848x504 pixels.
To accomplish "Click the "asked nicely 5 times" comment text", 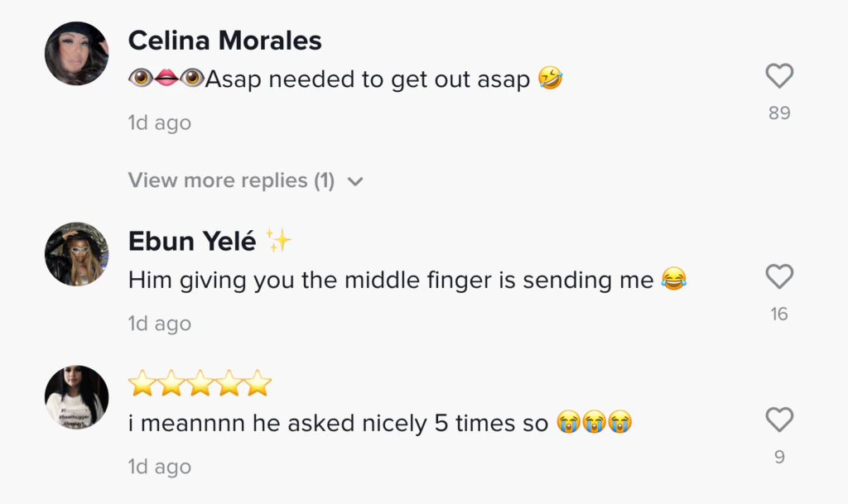I will point(338,423).
